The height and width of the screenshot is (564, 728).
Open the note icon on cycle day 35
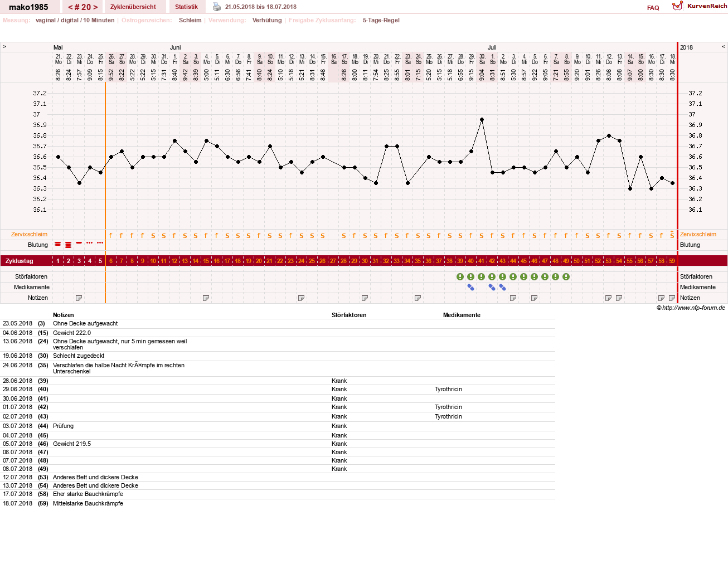tap(418, 298)
